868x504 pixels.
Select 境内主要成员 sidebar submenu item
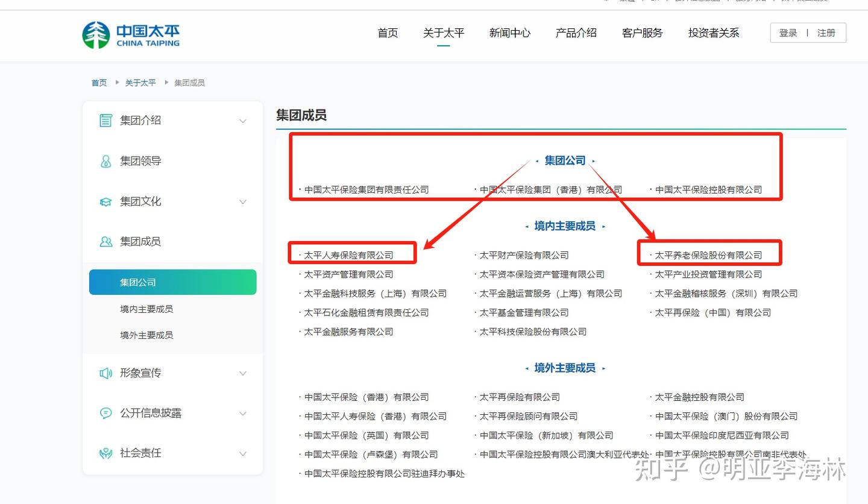pyautogui.click(x=146, y=309)
